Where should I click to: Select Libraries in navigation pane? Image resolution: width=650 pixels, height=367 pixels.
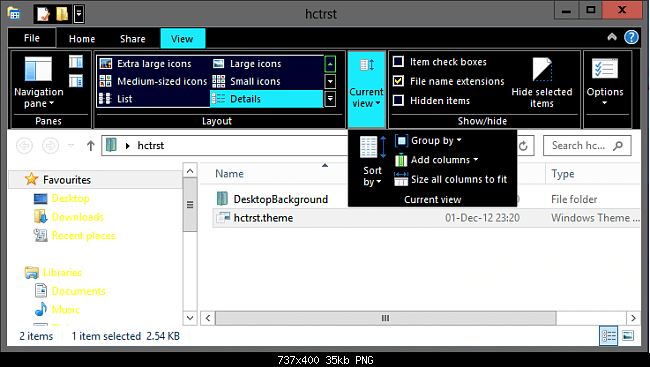tap(62, 272)
